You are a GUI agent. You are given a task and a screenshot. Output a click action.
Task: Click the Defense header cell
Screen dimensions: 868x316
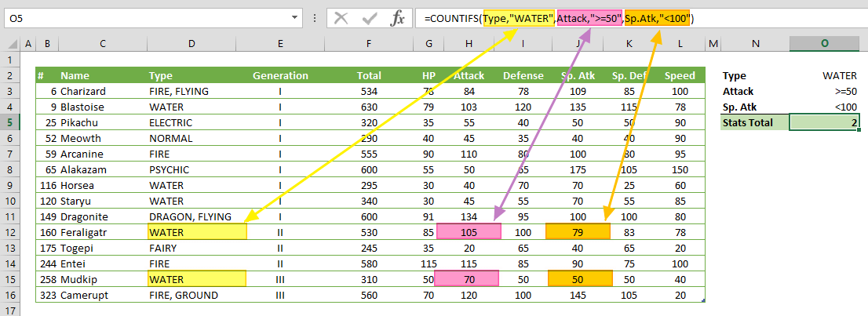point(523,76)
